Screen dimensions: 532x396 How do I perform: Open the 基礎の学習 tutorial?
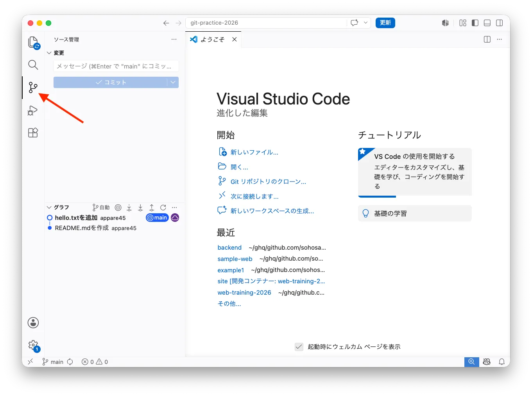(415, 214)
